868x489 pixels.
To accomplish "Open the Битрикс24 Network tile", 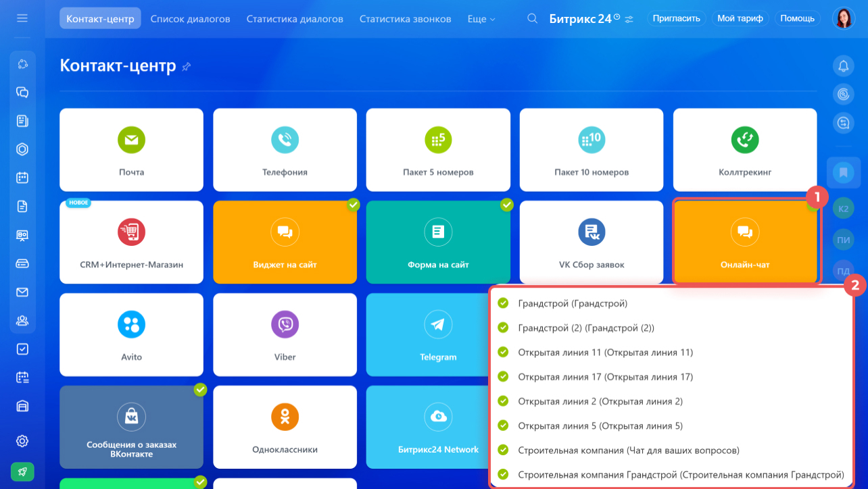I will tap(427, 427).
